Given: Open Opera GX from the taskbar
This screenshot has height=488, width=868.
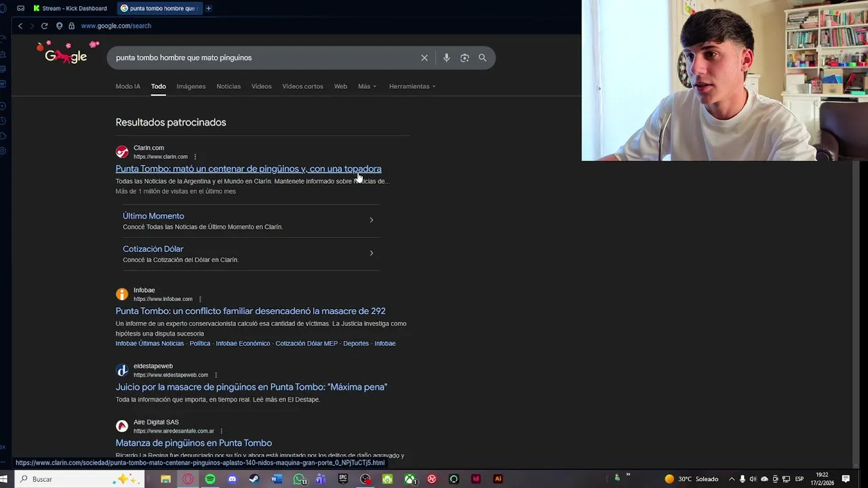Looking at the screenshot, I should click(188, 479).
